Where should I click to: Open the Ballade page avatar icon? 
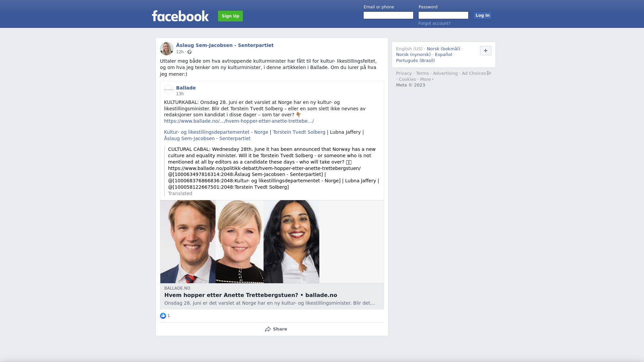(x=169, y=89)
